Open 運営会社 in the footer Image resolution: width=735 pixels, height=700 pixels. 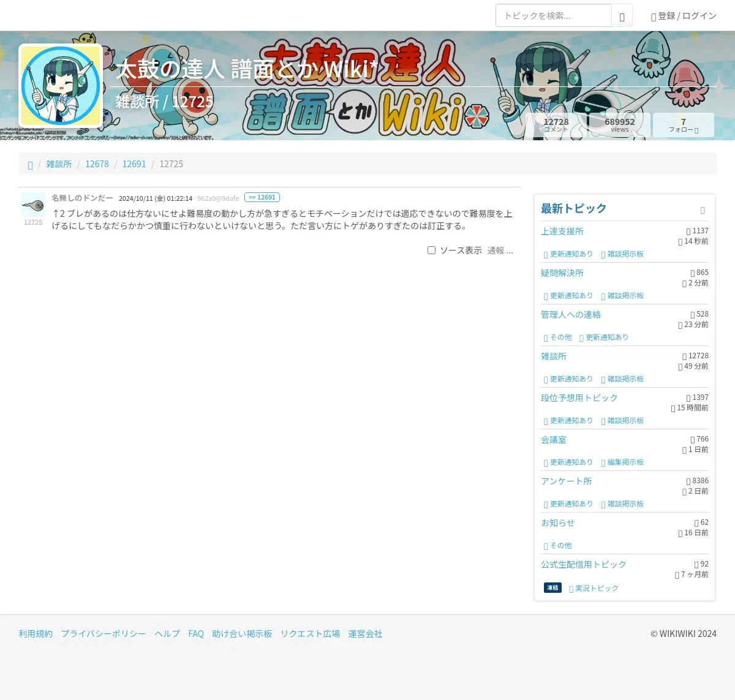[x=365, y=634]
